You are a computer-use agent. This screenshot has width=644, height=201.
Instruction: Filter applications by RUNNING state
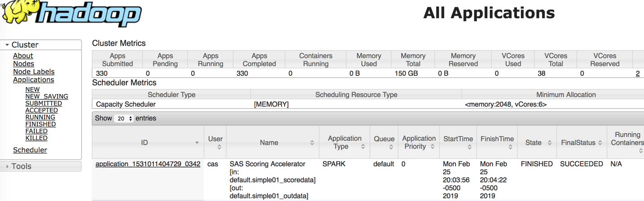tap(40, 117)
